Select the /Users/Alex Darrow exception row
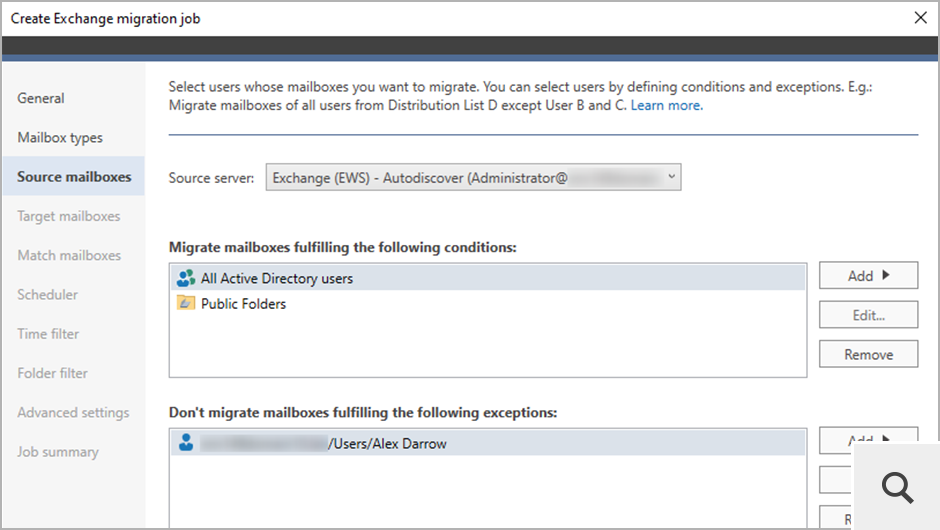This screenshot has height=530, width=940. click(x=488, y=443)
